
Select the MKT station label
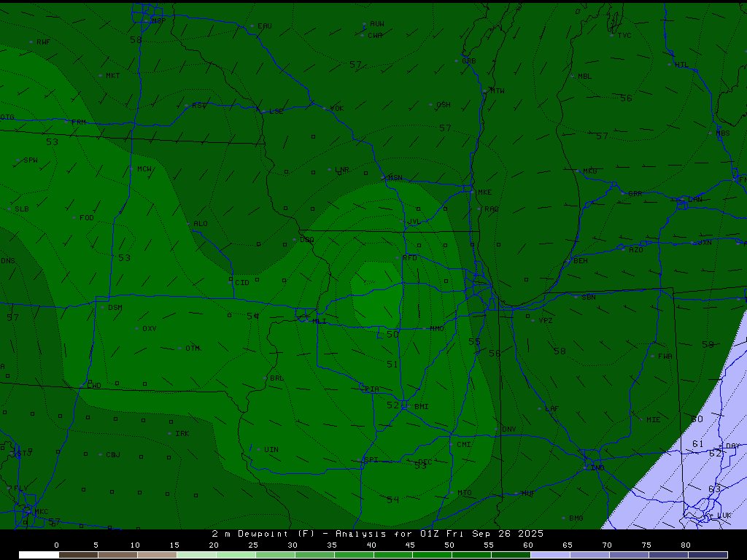(113, 76)
